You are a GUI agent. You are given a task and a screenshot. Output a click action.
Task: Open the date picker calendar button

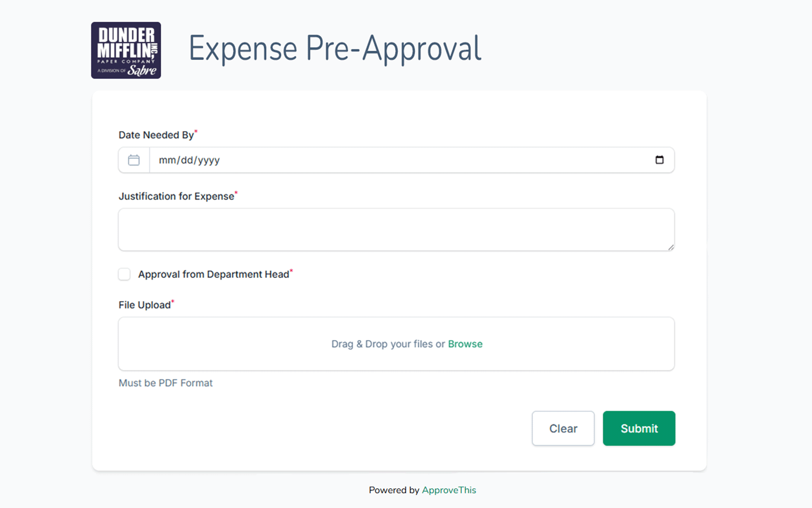click(x=659, y=160)
